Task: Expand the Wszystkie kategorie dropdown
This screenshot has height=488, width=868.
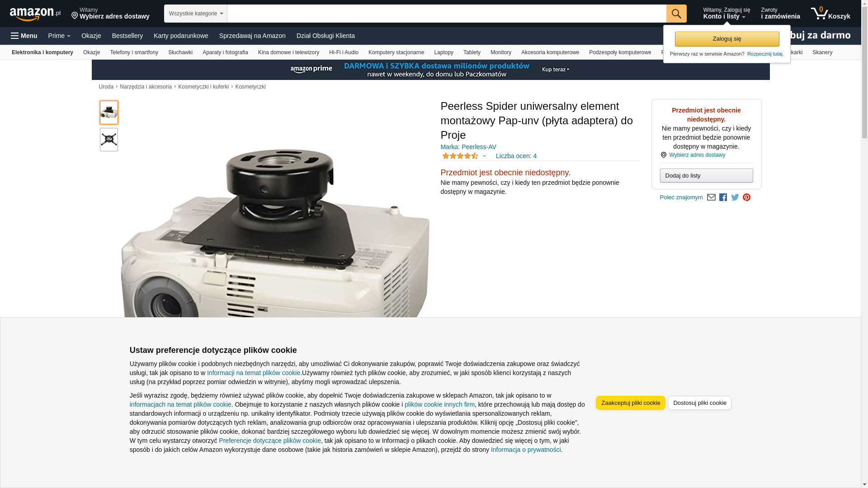Action: click(x=196, y=14)
